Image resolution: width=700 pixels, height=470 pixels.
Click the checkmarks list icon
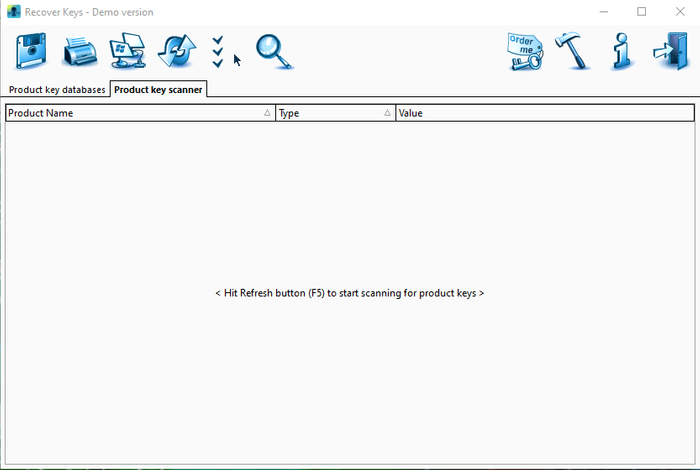tap(218, 51)
